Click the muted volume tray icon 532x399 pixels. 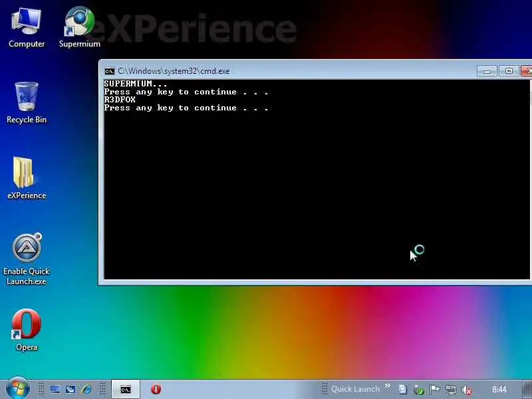click(x=467, y=390)
